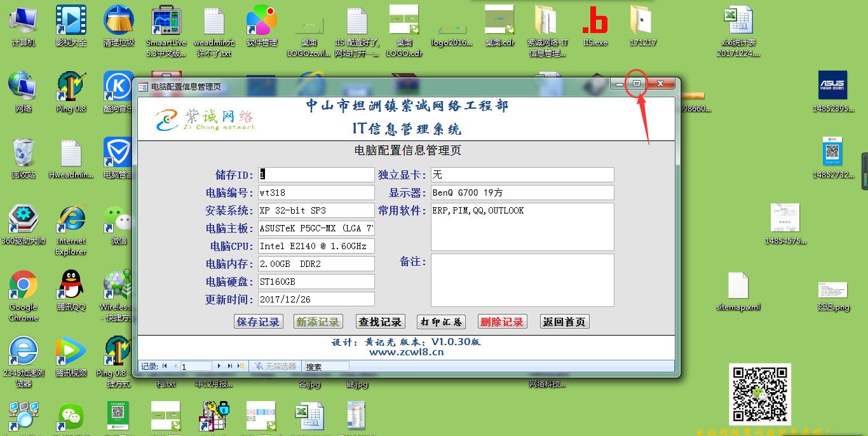Click the 中山市坦洲镇紫诚网络工程部 heading
This screenshot has width=868, height=436.
(407, 106)
